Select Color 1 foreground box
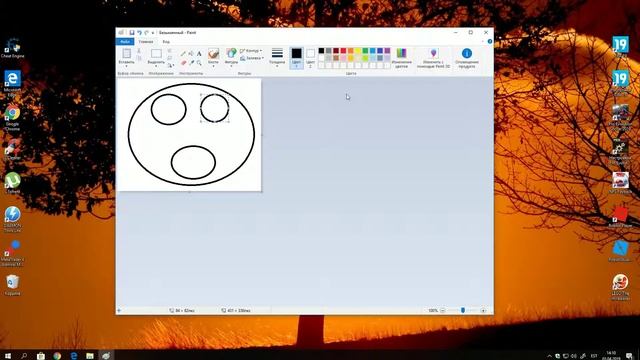The image size is (640, 360). pyautogui.click(x=296, y=58)
